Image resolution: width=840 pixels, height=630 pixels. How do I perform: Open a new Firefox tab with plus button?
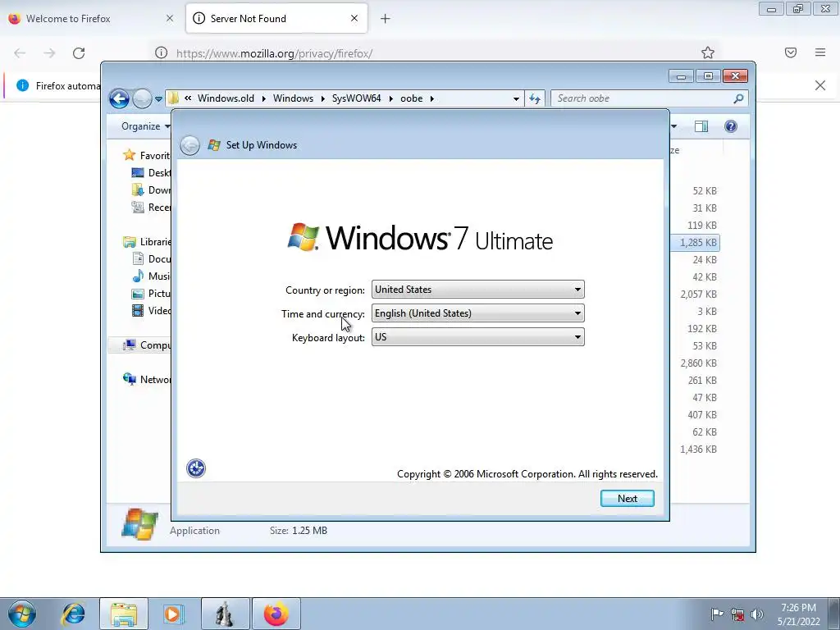(386, 19)
